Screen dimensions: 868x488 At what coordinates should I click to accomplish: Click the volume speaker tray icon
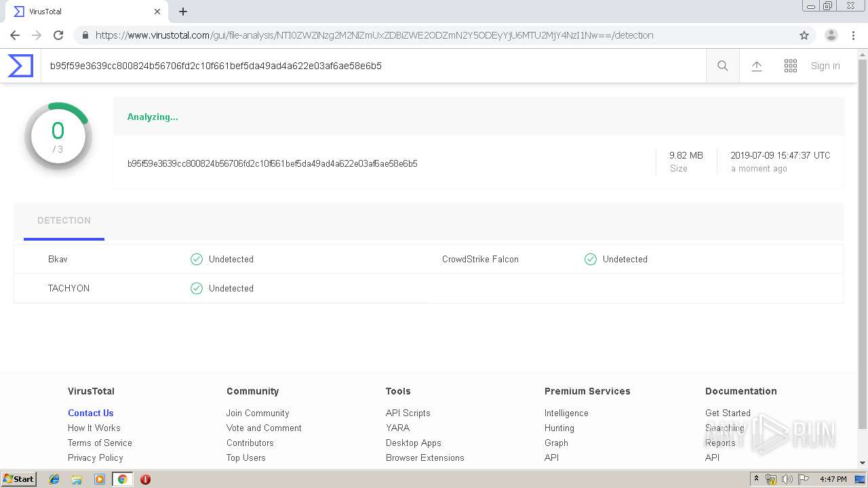787,479
